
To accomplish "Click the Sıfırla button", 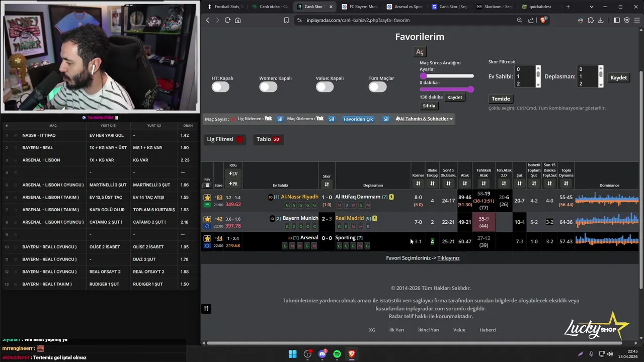I will (x=429, y=106).
